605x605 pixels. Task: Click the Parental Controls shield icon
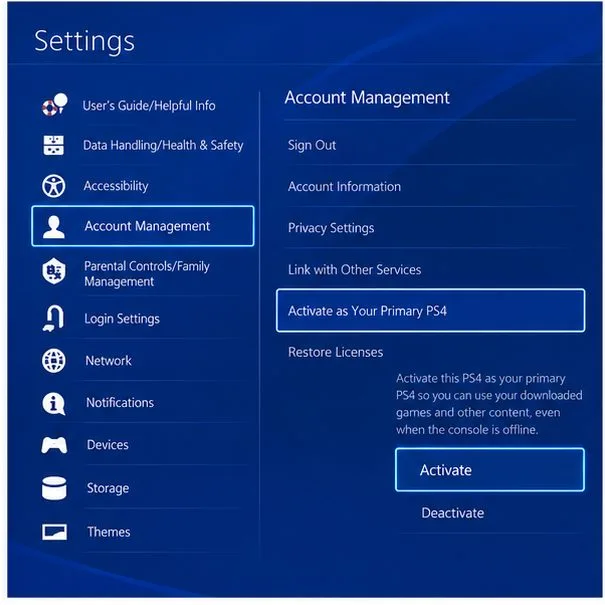[x=54, y=271]
